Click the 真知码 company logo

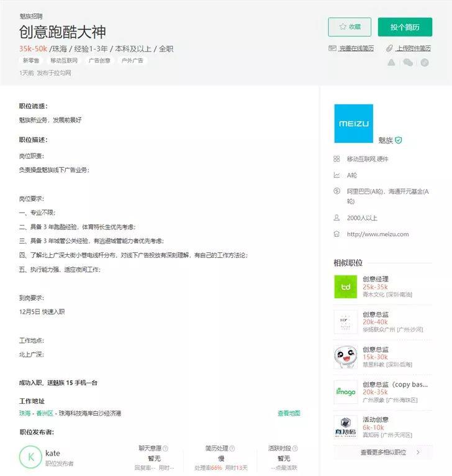(x=346, y=427)
